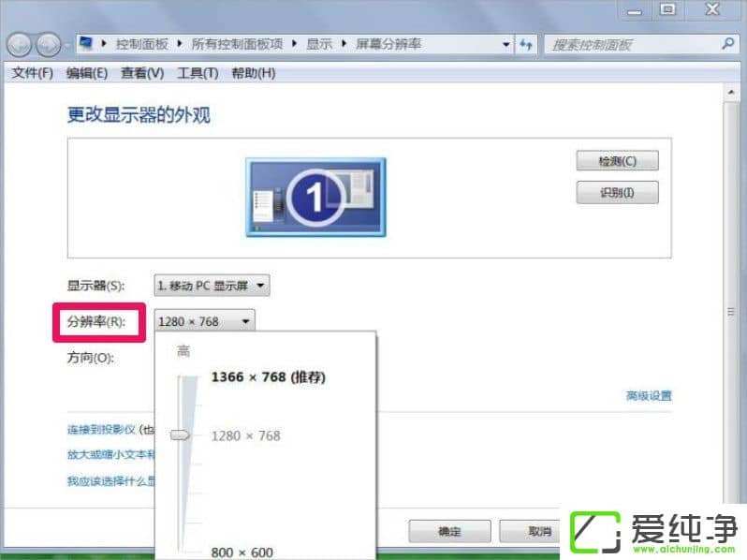The image size is (747, 560).
Task: Close the screen resolution window
Action: click(x=712, y=9)
